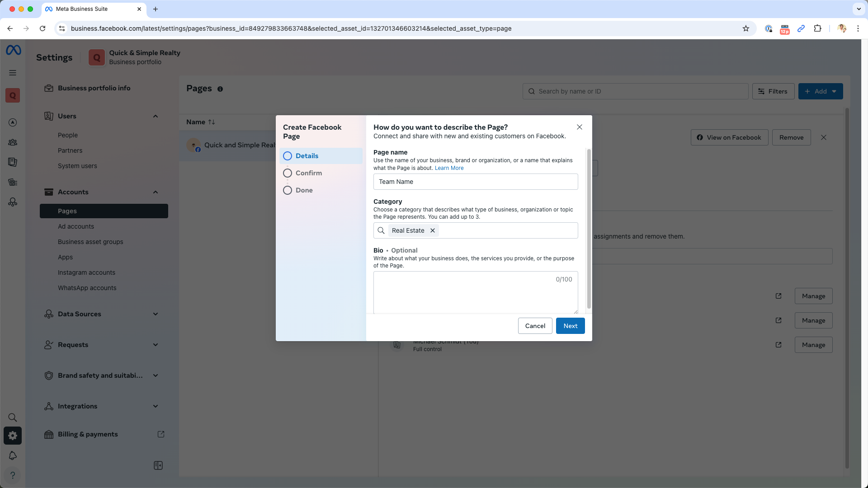Click the Page name input field
Screen dimensions: 868x488
[476, 182]
